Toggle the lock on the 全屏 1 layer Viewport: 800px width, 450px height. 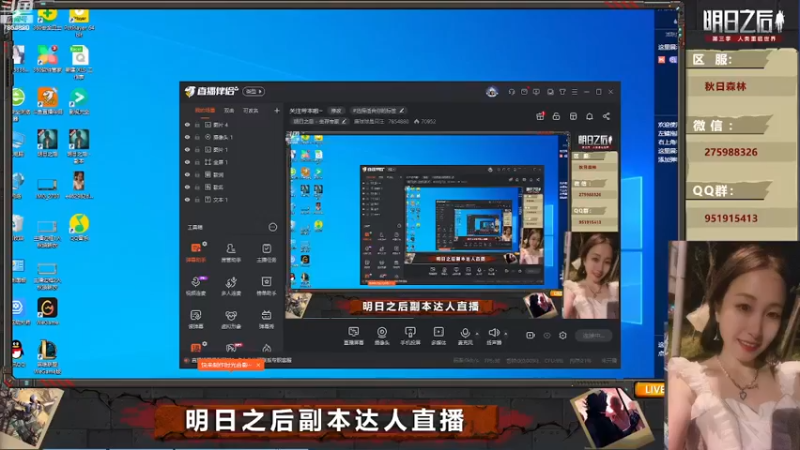tap(197, 162)
